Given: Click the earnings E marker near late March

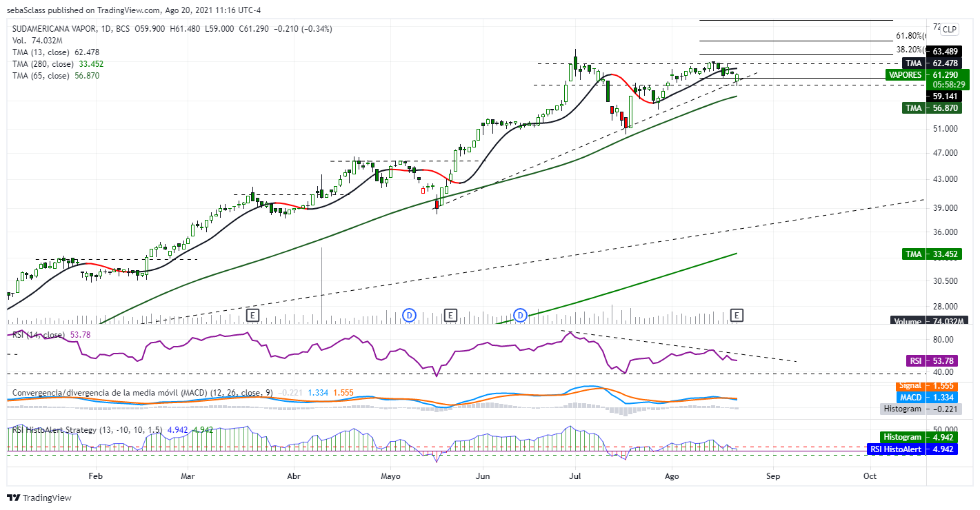Looking at the screenshot, I should coord(253,315).
